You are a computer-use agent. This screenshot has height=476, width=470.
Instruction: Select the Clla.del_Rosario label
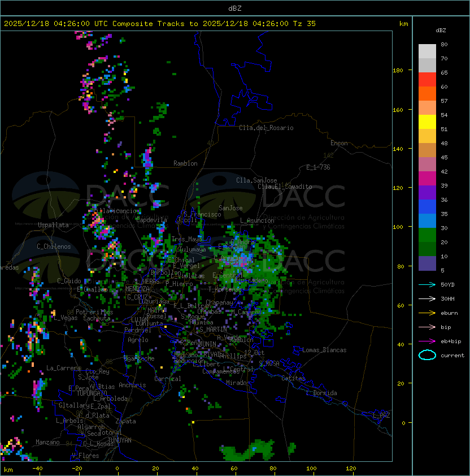tap(266, 128)
